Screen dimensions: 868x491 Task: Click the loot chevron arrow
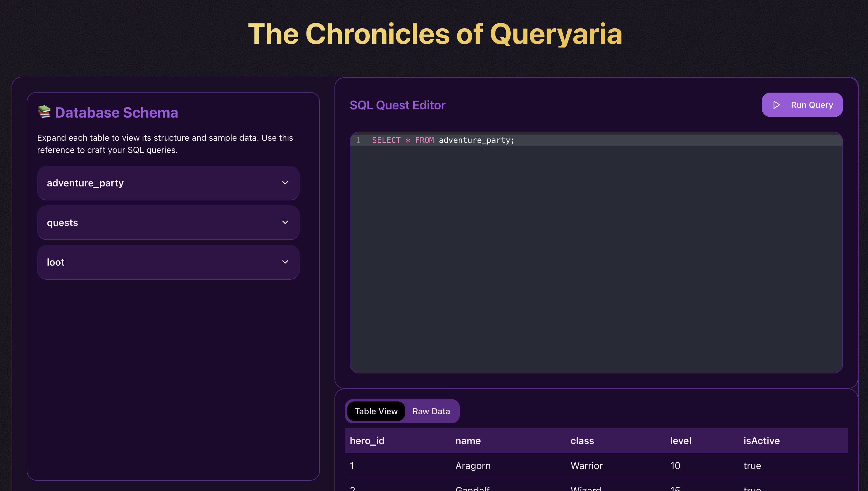tap(285, 262)
